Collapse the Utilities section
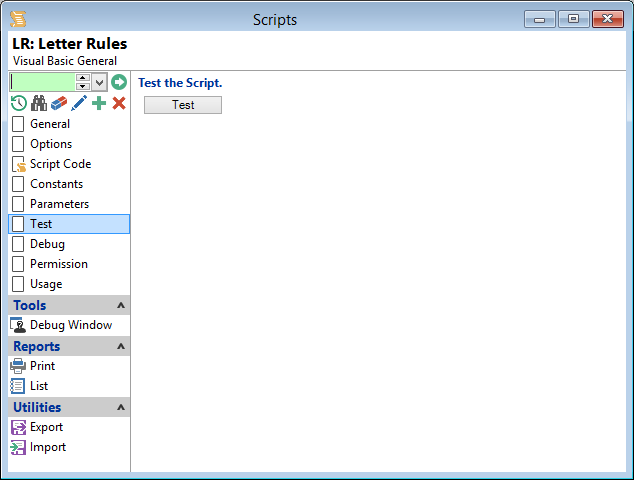The image size is (634, 480). point(121,408)
